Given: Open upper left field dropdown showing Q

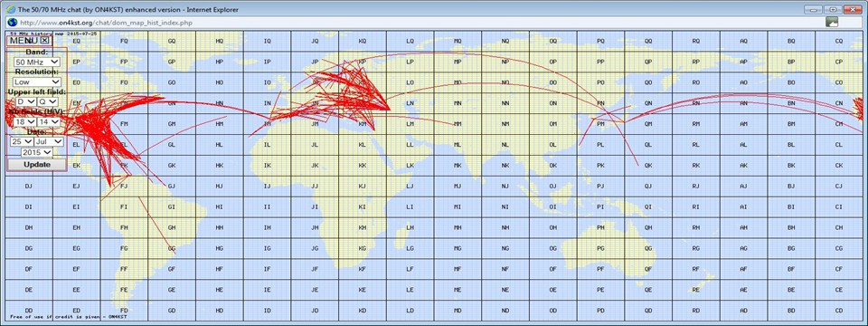Looking at the screenshot, I should pyautogui.click(x=48, y=102).
